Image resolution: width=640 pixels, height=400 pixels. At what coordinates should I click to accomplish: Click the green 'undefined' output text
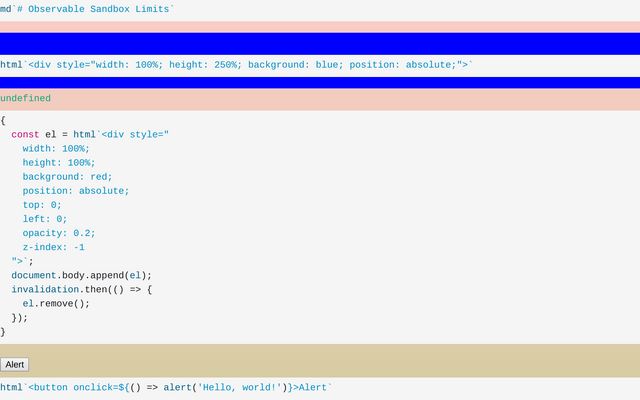click(x=25, y=98)
